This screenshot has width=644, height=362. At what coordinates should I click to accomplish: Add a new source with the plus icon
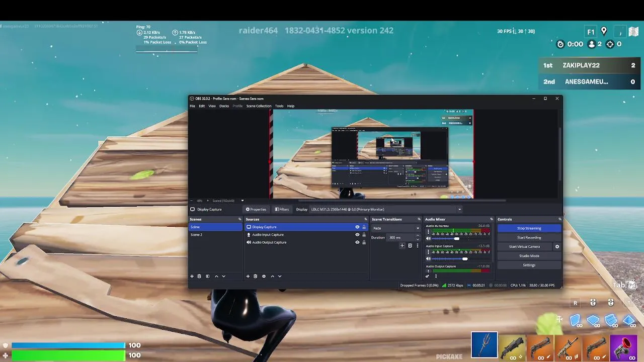248,276
